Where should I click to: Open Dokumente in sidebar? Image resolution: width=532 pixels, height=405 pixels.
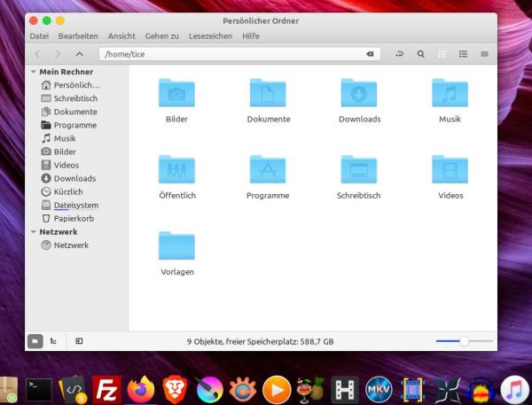pyautogui.click(x=69, y=112)
